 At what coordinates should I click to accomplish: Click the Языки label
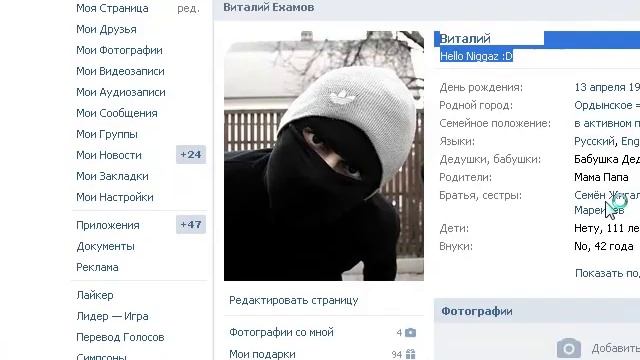457,141
